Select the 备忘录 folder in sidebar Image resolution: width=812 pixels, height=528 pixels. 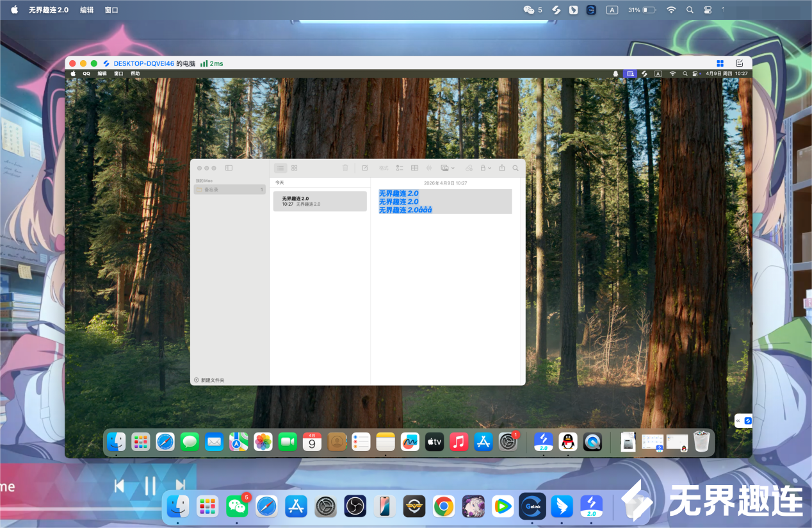[211, 190]
